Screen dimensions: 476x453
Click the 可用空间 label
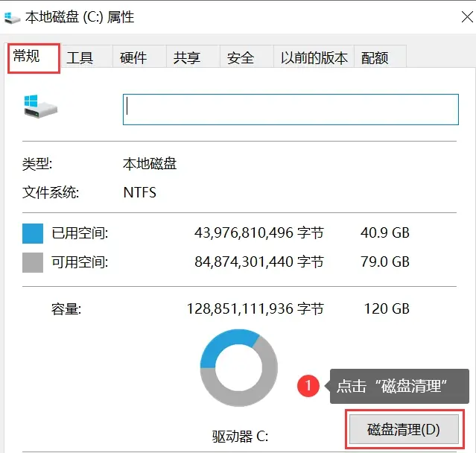80,262
